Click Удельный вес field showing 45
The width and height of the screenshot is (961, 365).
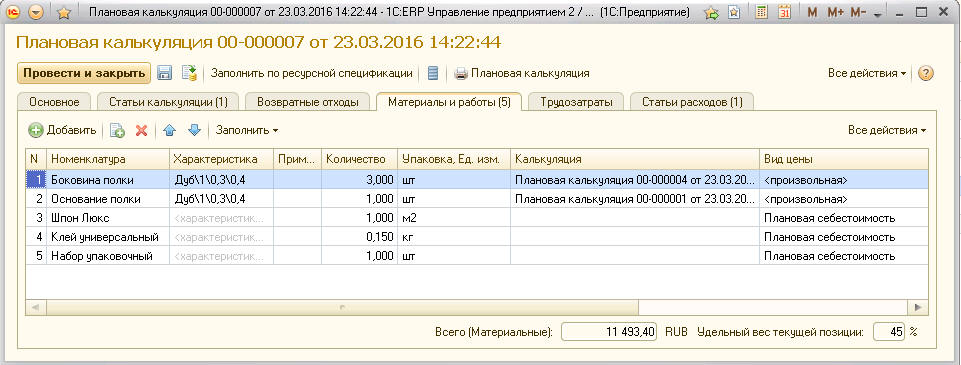889,332
